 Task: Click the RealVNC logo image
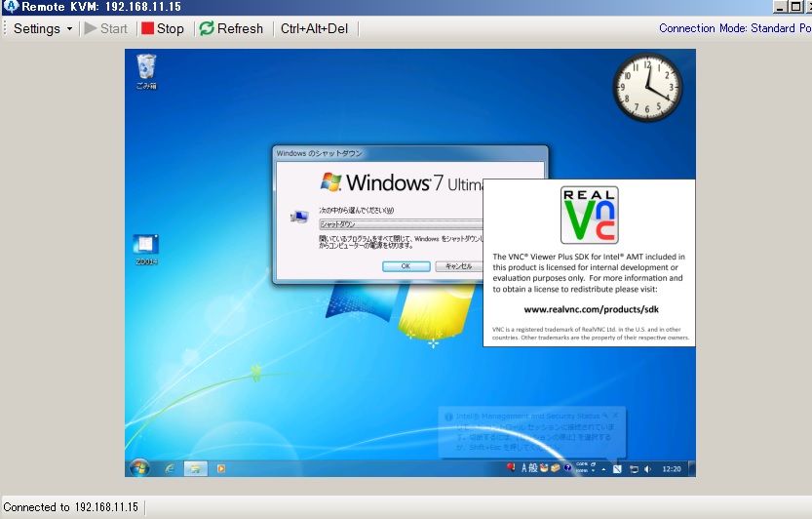(x=590, y=215)
